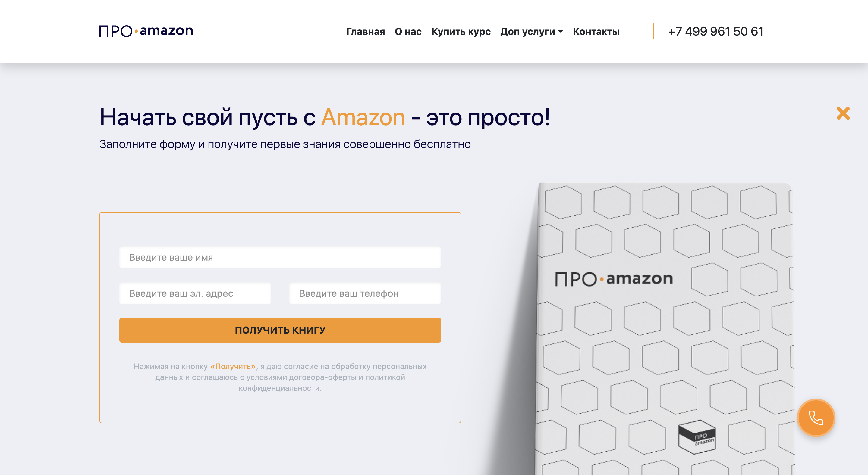Focus the Введите ваш телефон field
The width and height of the screenshot is (868, 475).
pyautogui.click(x=365, y=293)
